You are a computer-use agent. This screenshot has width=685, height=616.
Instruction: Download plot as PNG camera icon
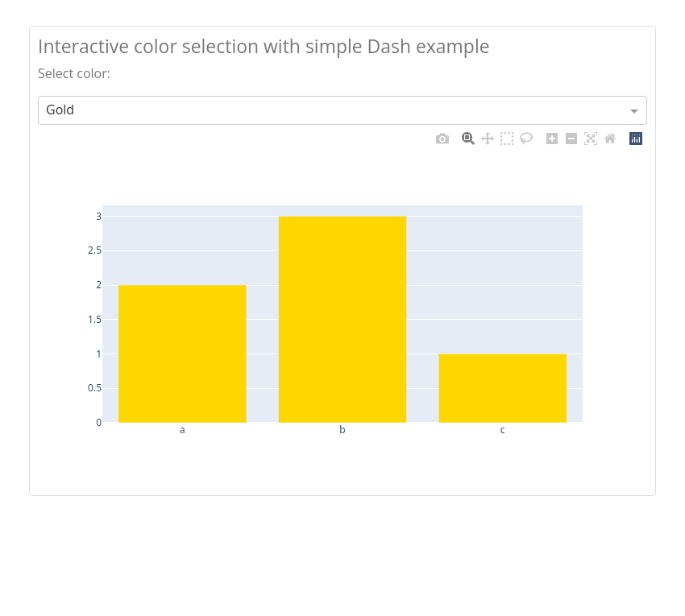(442, 138)
